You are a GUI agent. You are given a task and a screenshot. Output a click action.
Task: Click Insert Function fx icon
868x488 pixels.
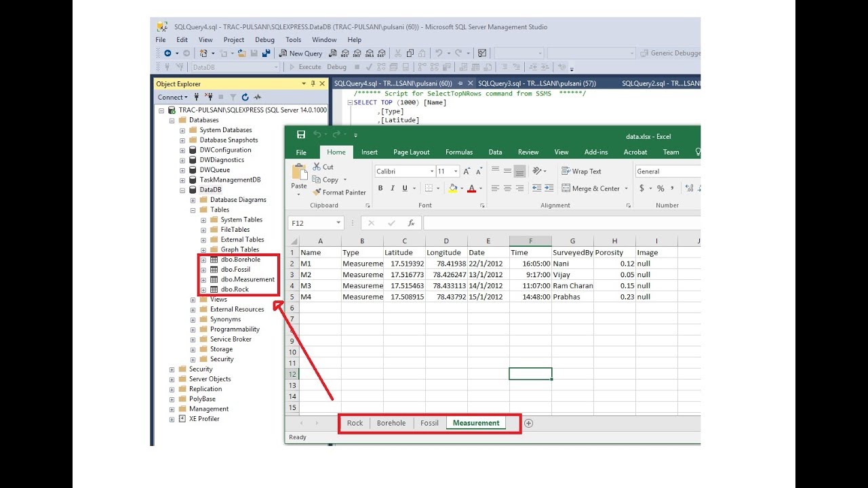tap(411, 223)
